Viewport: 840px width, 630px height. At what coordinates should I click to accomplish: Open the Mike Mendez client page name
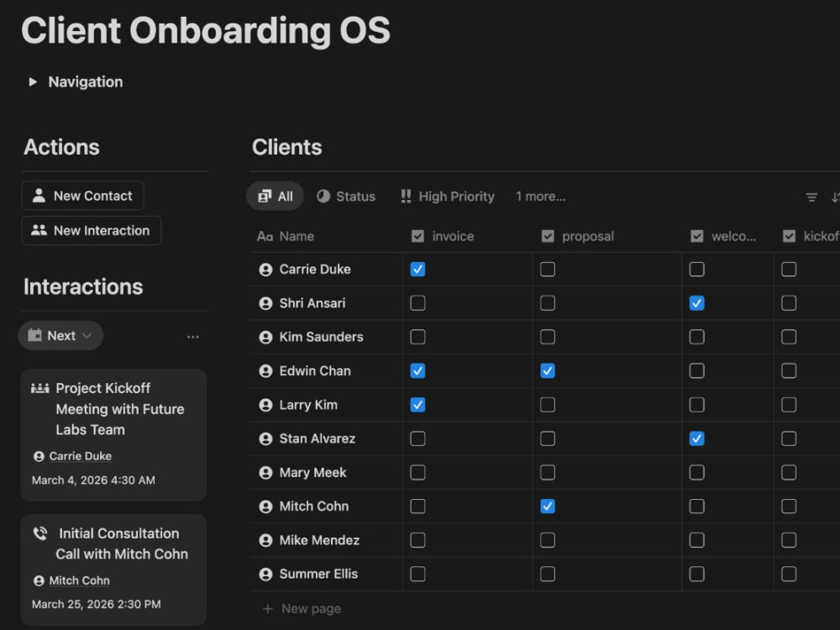pyautogui.click(x=319, y=540)
